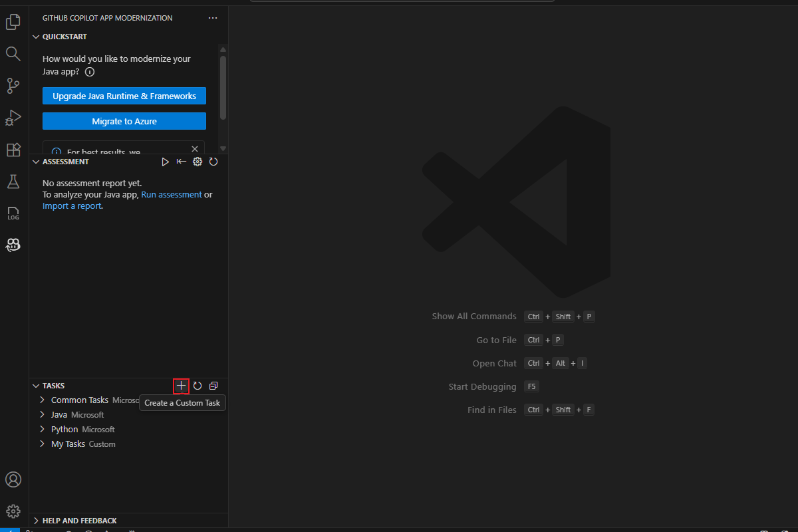Open the Extensions view icon

click(x=13, y=150)
